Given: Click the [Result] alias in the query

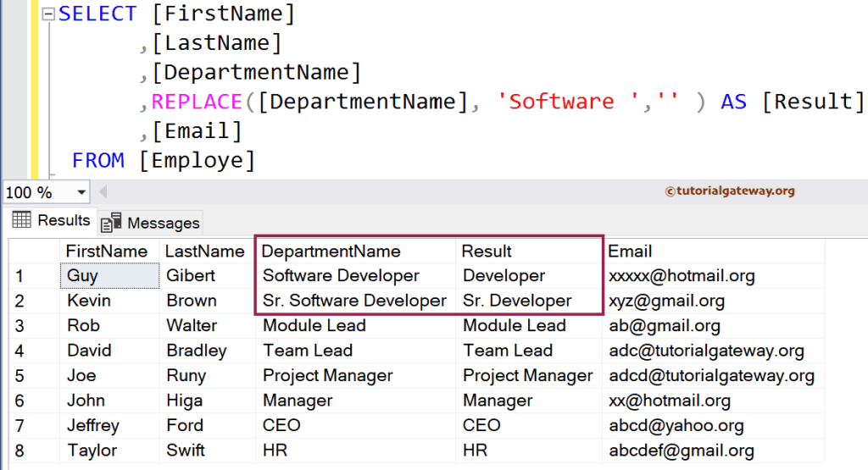Looking at the screenshot, I should (x=813, y=102).
